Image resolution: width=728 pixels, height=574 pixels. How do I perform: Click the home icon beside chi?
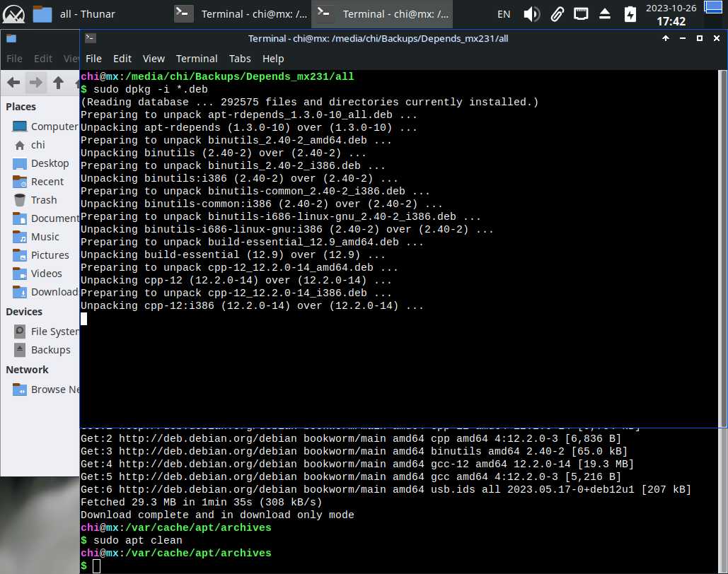point(20,145)
